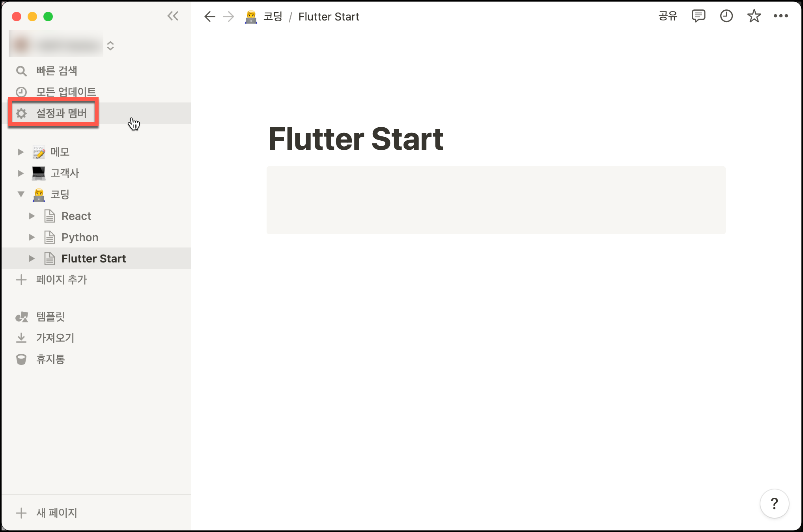Click the laptop icon beside 고객사
The width and height of the screenshot is (803, 532).
coord(39,173)
